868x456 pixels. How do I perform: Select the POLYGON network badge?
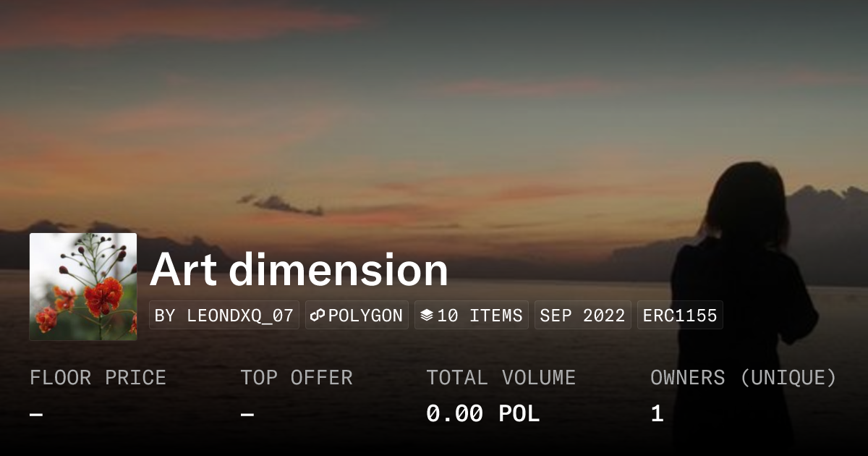pos(357,314)
